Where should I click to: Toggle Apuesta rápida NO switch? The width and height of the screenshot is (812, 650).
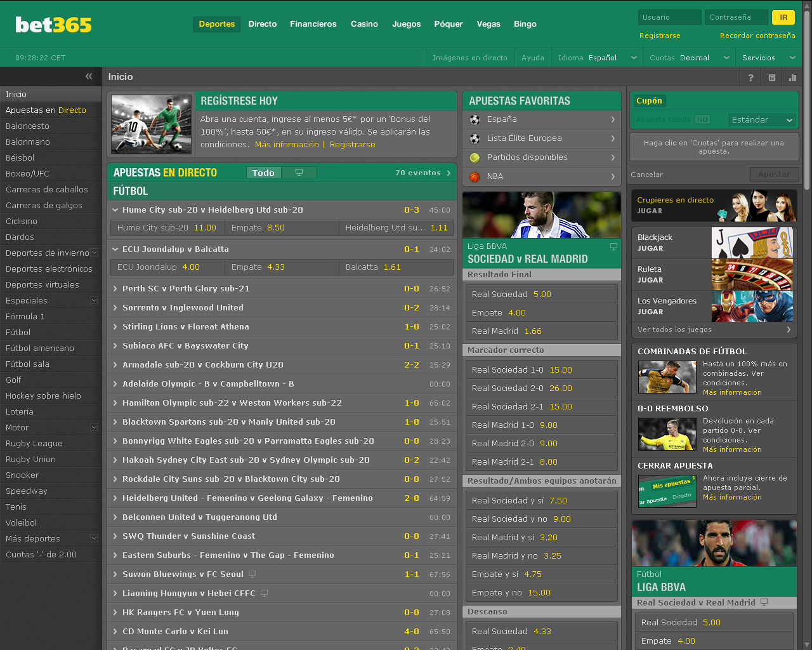coord(702,119)
